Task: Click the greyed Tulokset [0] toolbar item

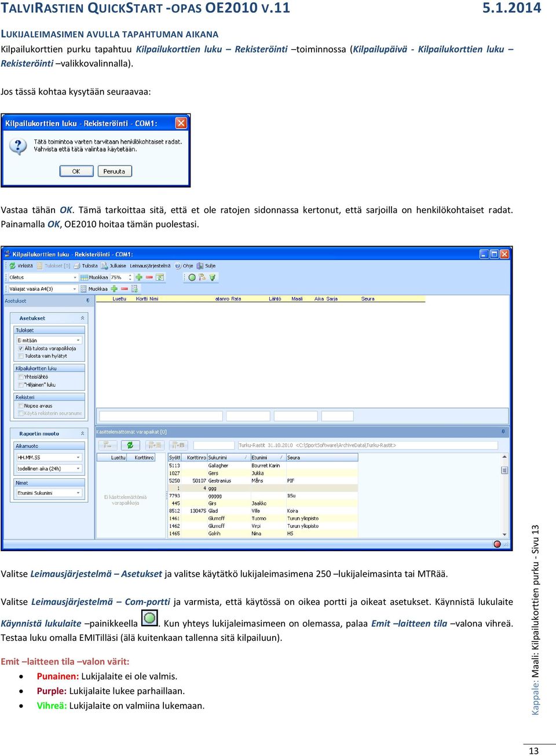Action: [53, 266]
